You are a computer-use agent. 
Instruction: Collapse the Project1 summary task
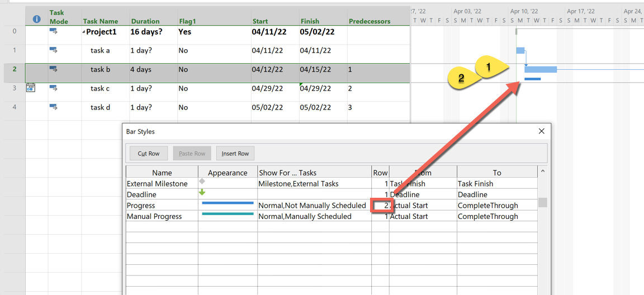pyautogui.click(x=83, y=32)
